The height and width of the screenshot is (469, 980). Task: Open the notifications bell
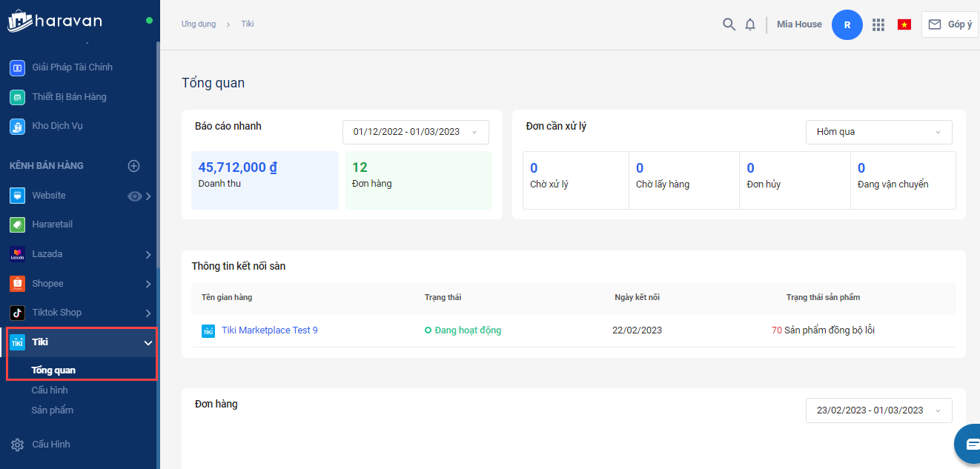coord(750,24)
